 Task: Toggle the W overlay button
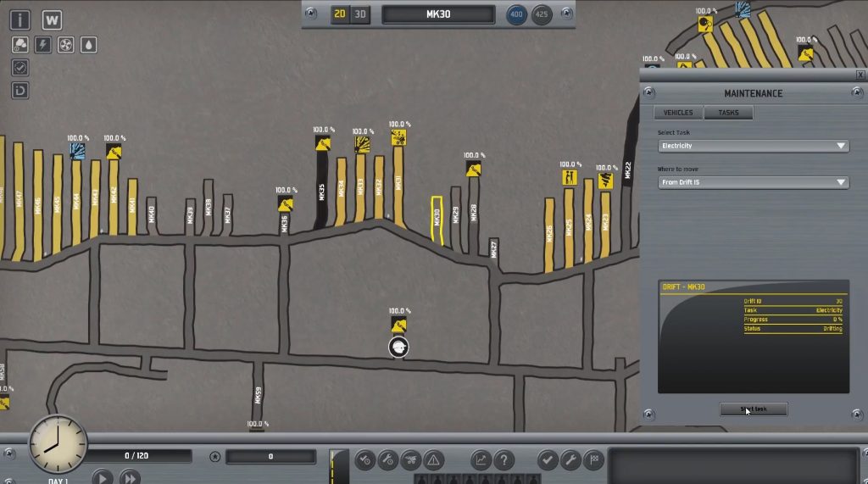coord(52,20)
